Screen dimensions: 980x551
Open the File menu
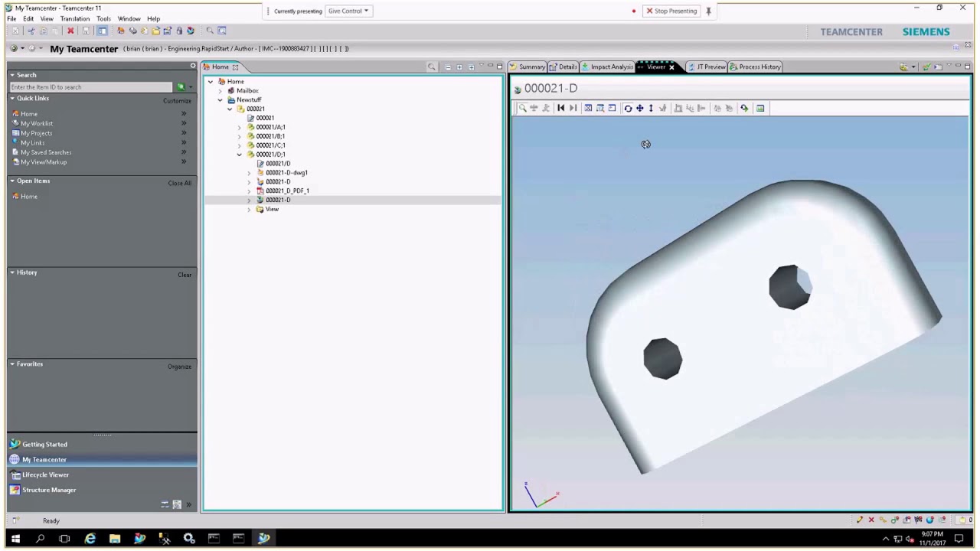pyautogui.click(x=11, y=18)
